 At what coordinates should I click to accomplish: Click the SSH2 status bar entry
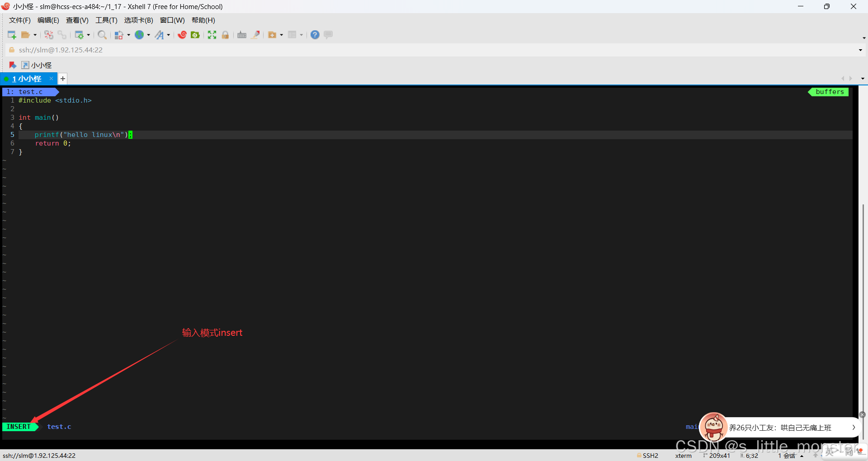tap(647, 456)
